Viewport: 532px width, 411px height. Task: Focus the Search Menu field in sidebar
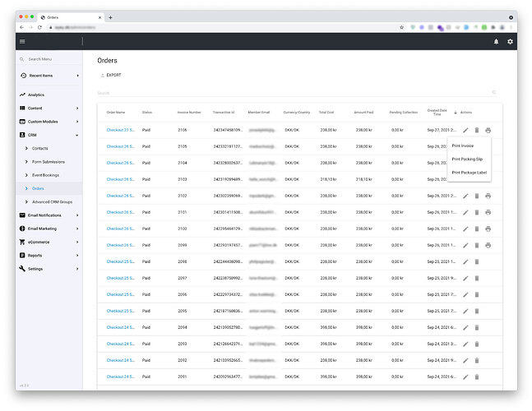pyautogui.click(x=49, y=59)
